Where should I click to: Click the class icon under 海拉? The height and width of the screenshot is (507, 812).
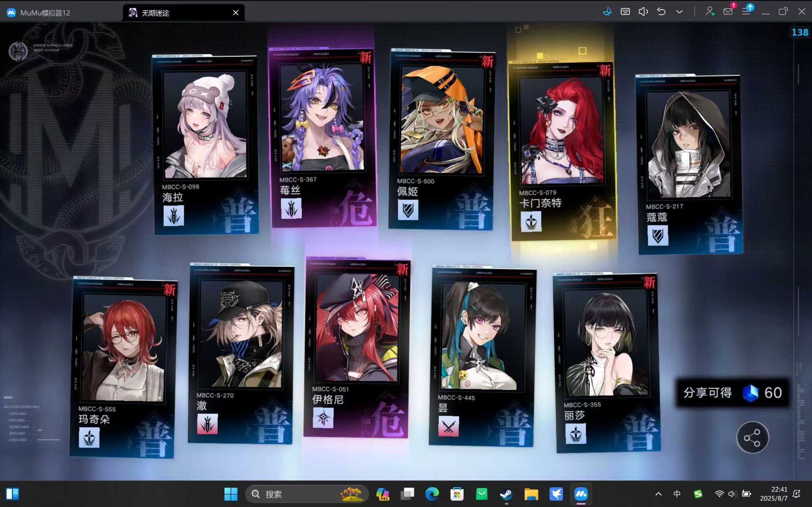coord(173,216)
